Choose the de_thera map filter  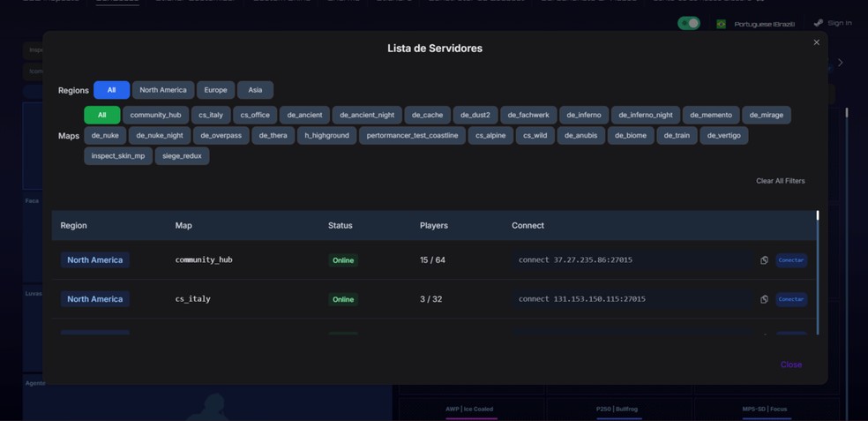[273, 135]
